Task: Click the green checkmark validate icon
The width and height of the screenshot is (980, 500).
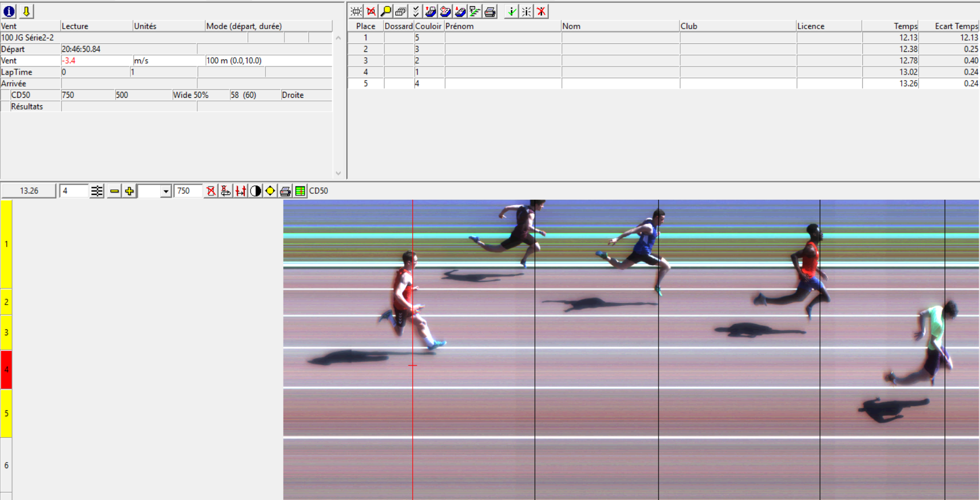Action: [x=511, y=11]
